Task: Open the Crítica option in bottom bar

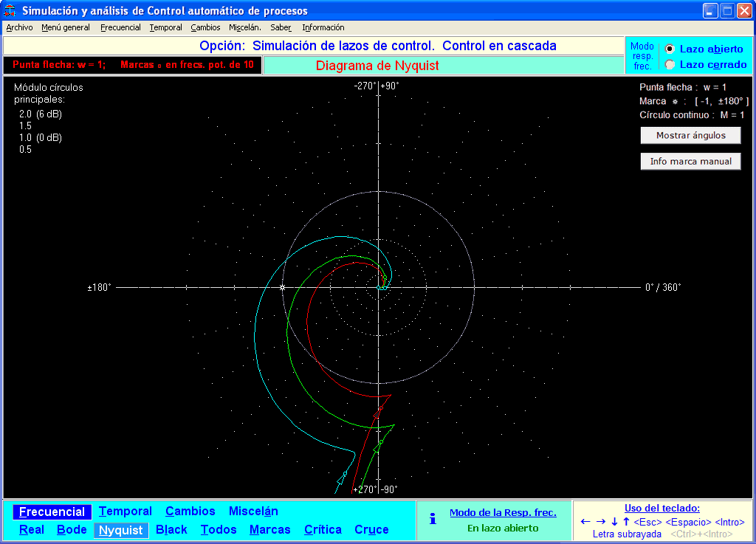Action: 323,529
